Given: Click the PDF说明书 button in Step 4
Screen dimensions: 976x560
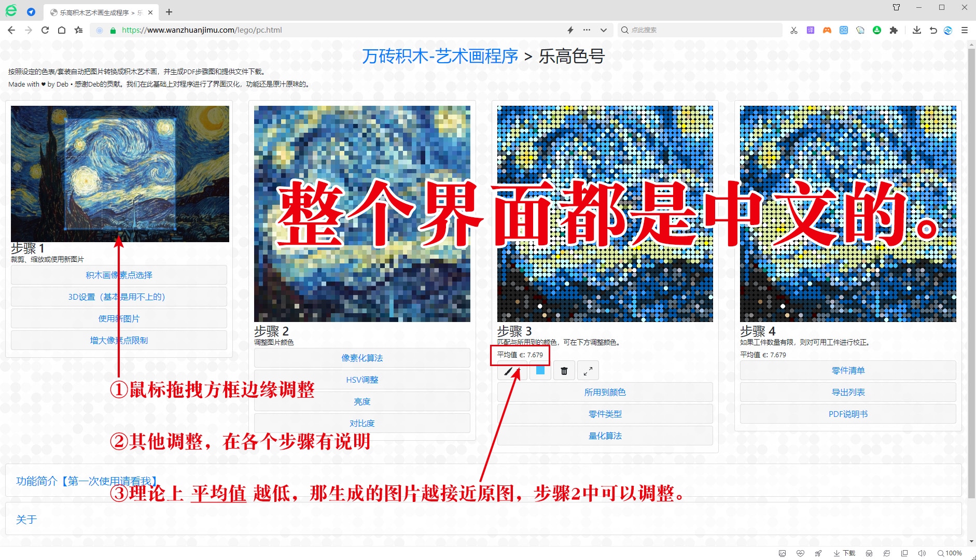Looking at the screenshot, I should pos(848,414).
